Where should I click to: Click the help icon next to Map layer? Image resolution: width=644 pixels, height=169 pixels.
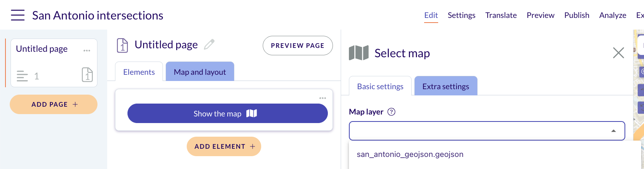click(x=391, y=112)
